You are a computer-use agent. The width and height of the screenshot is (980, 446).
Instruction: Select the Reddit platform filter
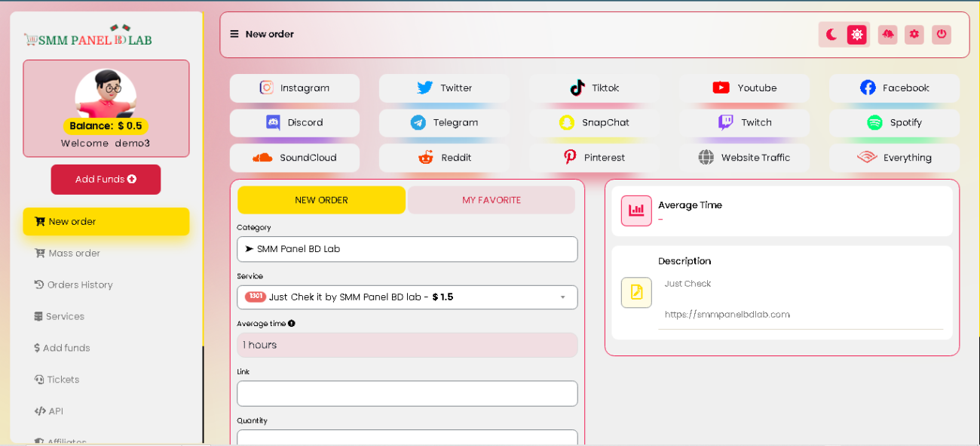444,158
